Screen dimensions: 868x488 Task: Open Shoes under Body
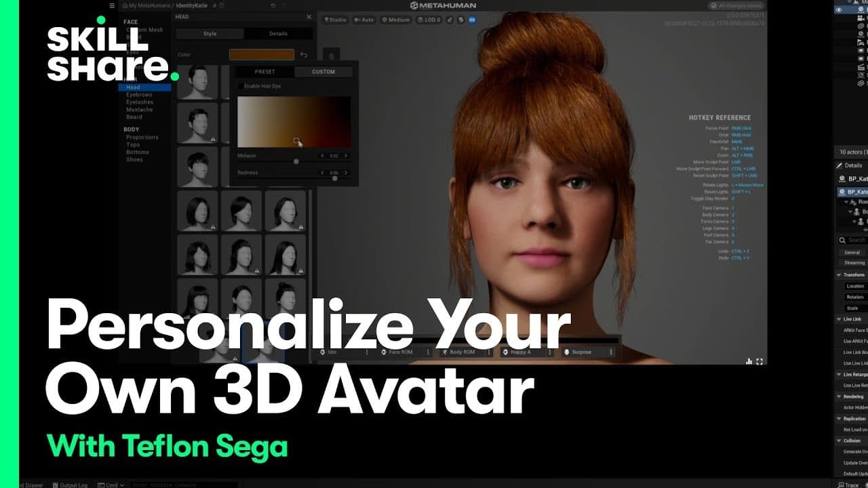coord(134,160)
